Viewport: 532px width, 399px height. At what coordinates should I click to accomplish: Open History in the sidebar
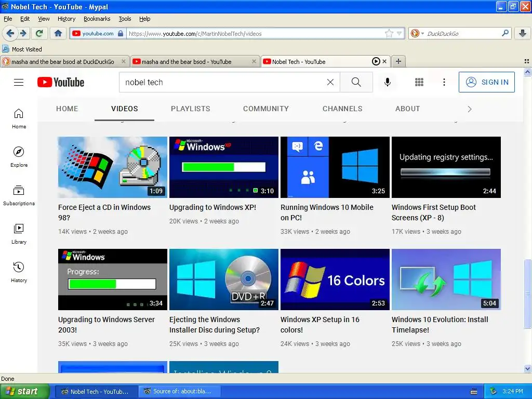19,272
